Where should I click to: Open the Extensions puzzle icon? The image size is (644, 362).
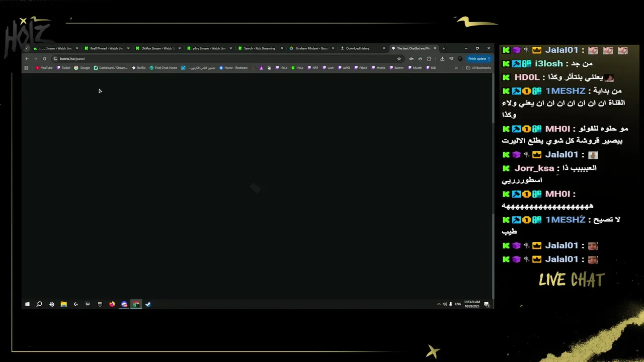[429, 59]
